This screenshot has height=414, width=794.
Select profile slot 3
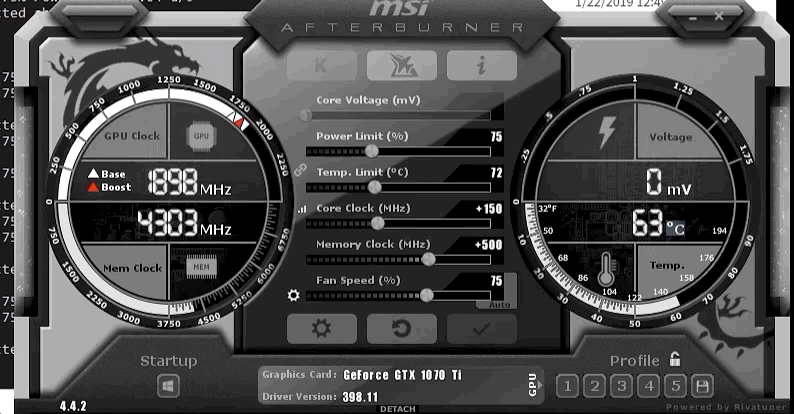(x=621, y=387)
